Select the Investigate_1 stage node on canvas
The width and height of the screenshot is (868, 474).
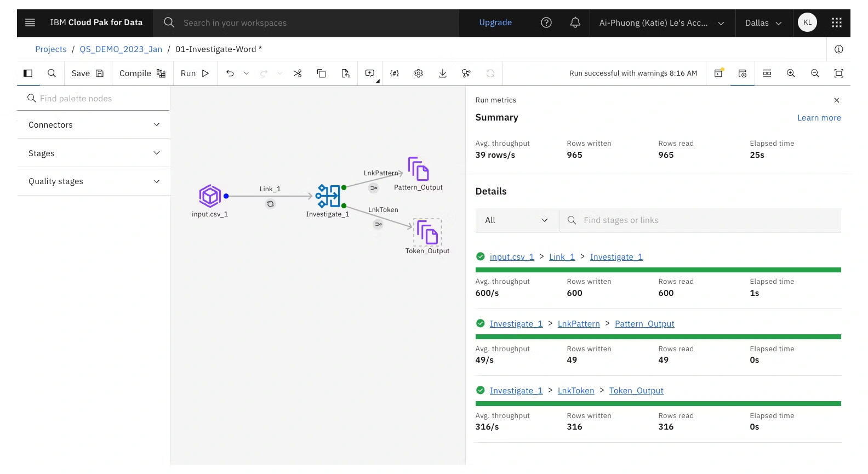(328, 196)
